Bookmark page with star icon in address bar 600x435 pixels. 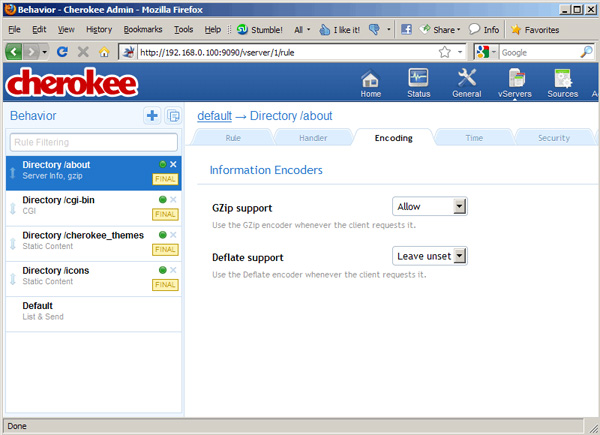tap(445, 52)
